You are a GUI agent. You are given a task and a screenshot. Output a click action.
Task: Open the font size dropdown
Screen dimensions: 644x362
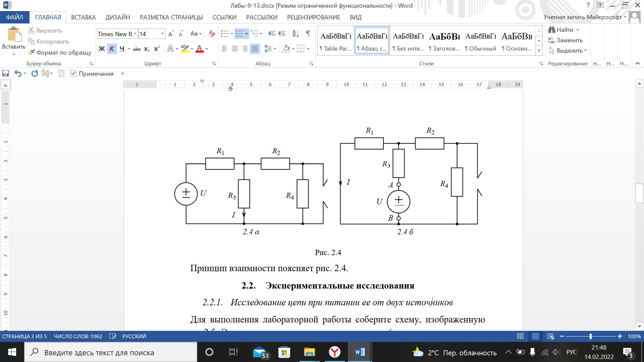[x=163, y=34]
